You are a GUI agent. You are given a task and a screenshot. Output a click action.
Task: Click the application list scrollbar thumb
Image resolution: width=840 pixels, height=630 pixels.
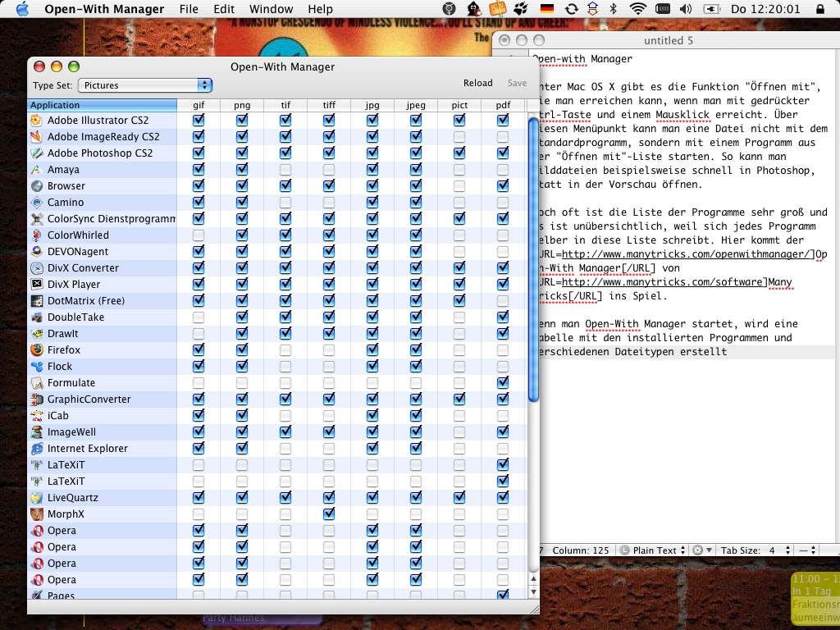tap(533, 258)
